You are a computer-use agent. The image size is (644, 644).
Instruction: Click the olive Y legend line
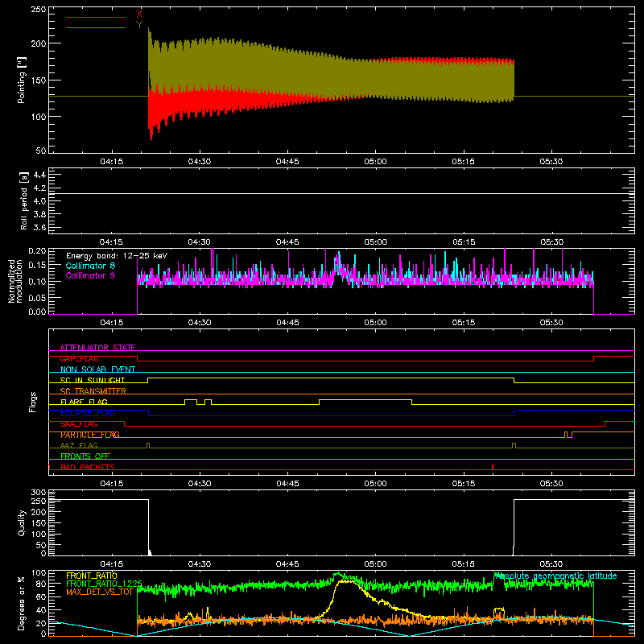96,28
